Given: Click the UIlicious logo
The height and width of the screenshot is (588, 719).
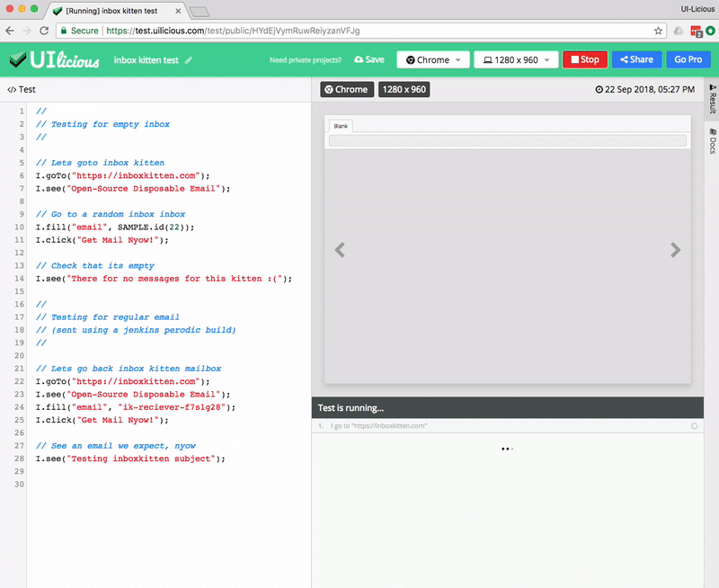Looking at the screenshot, I should [x=54, y=59].
